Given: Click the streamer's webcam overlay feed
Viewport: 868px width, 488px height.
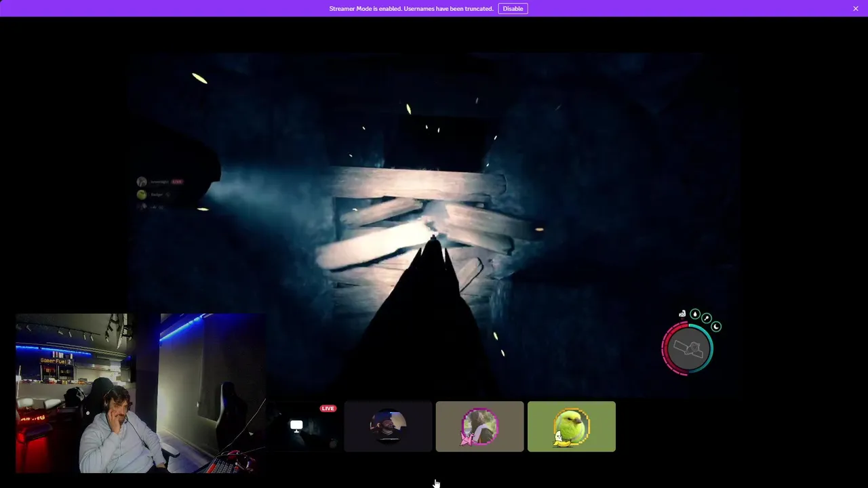Looking at the screenshot, I should coord(140,393).
